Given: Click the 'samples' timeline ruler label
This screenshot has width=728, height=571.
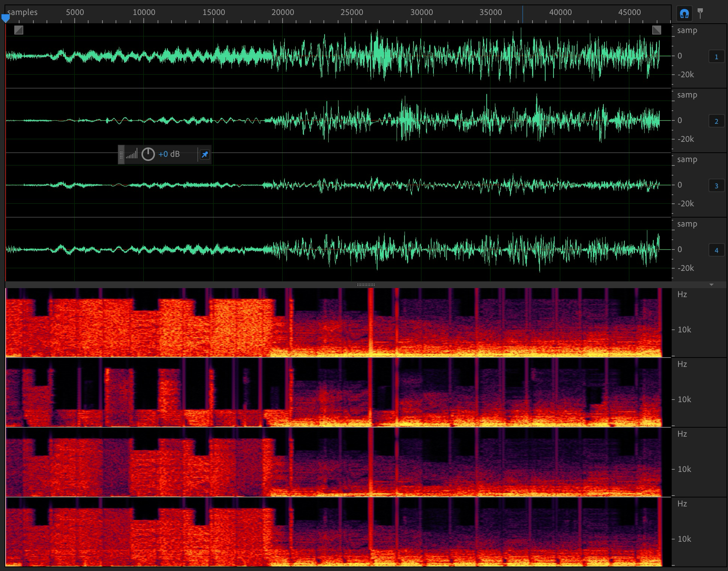Looking at the screenshot, I should coord(23,12).
